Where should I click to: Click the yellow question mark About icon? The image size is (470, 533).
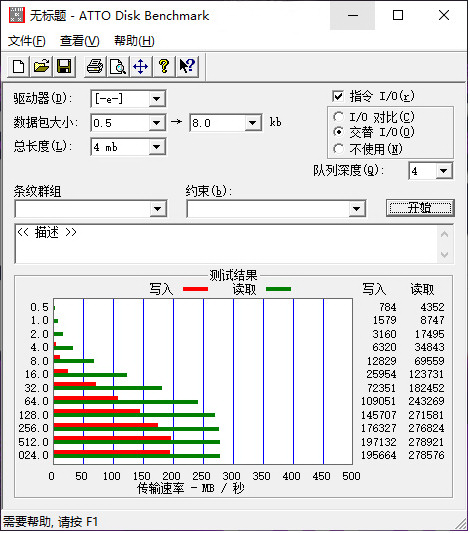[x=164, y=66]
